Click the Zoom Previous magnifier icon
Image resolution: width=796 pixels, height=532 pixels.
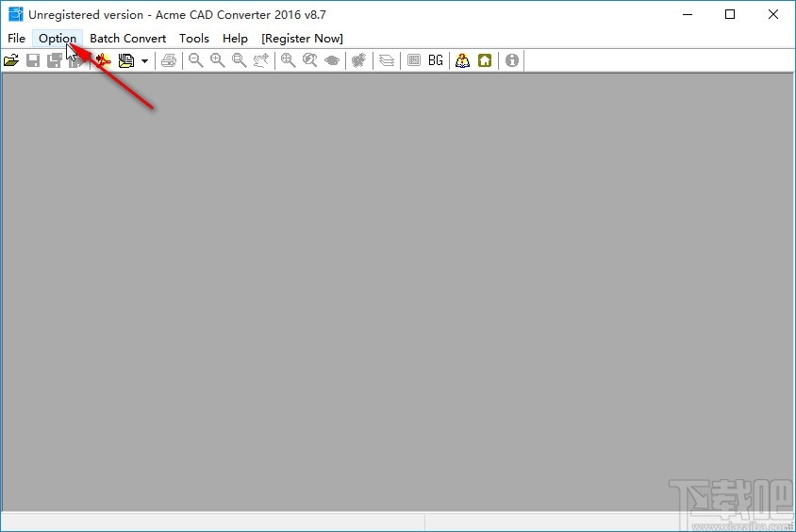(x=310, y=60)
